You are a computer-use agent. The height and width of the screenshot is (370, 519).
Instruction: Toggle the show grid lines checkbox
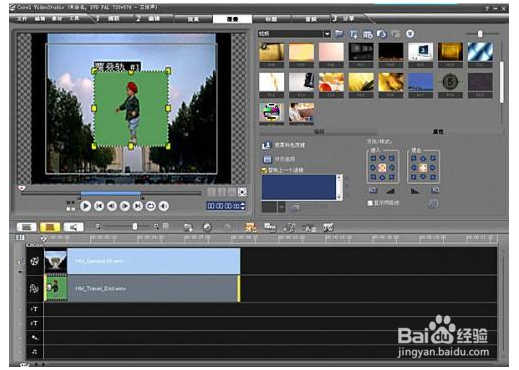click(370, 203)
